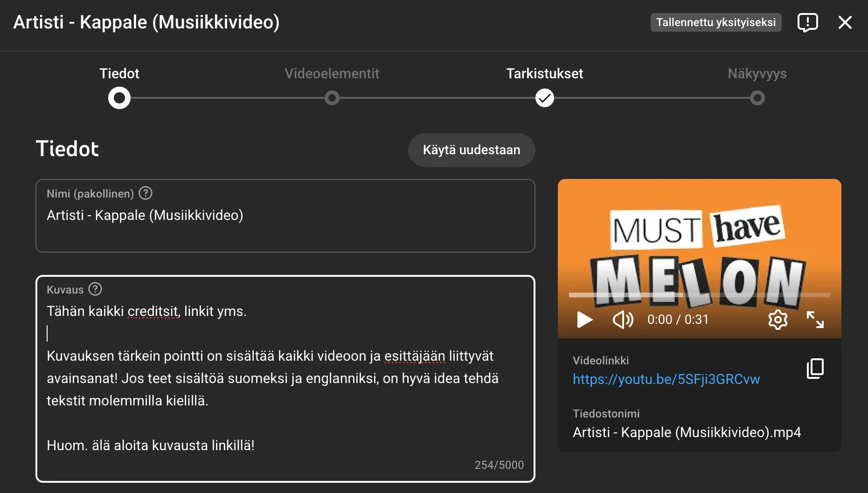The width and height of the screenshot is (868, 493).
Task: Open the youtu.be/5SFji3GRCvw video link
Action: pos(666,379)
